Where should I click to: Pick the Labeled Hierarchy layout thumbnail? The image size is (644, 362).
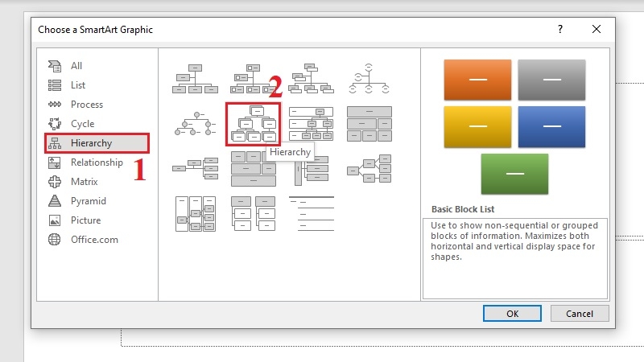[311, 124]
